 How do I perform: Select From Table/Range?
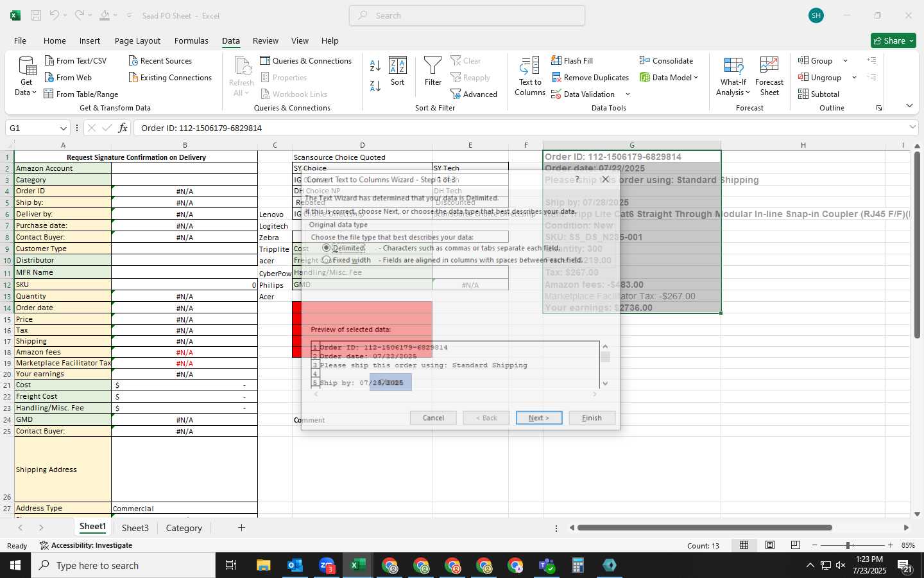pos(81,94)
